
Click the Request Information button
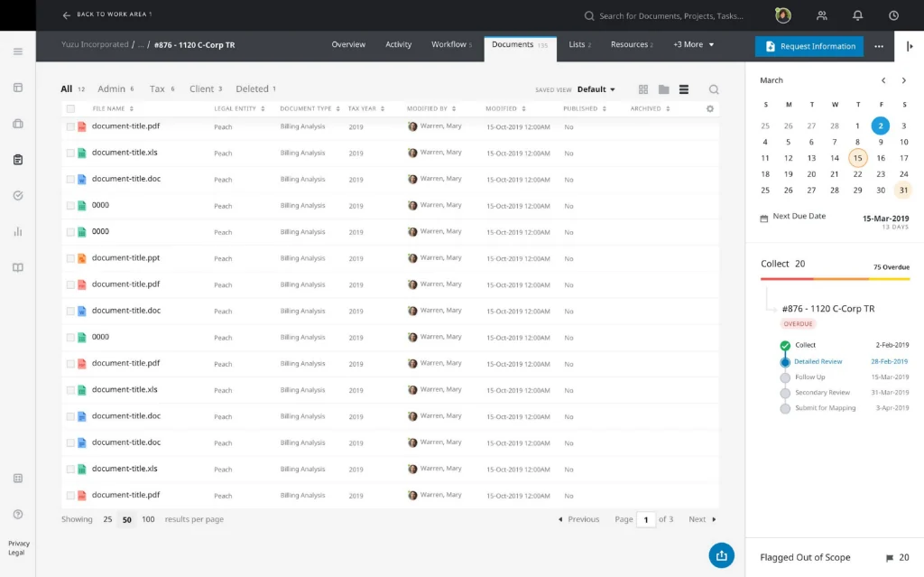click(x=809, y=46)
